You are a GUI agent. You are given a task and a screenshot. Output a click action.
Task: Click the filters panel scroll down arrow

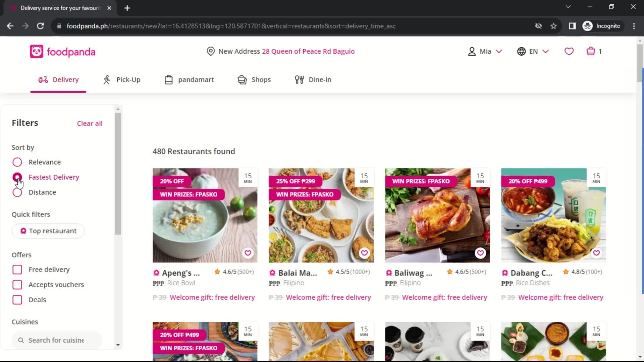pyautogui.click(x=118, y=345)
